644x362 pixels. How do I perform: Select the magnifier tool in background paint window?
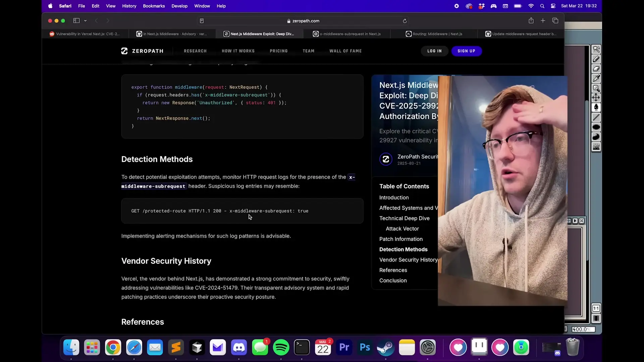(596, 88)
